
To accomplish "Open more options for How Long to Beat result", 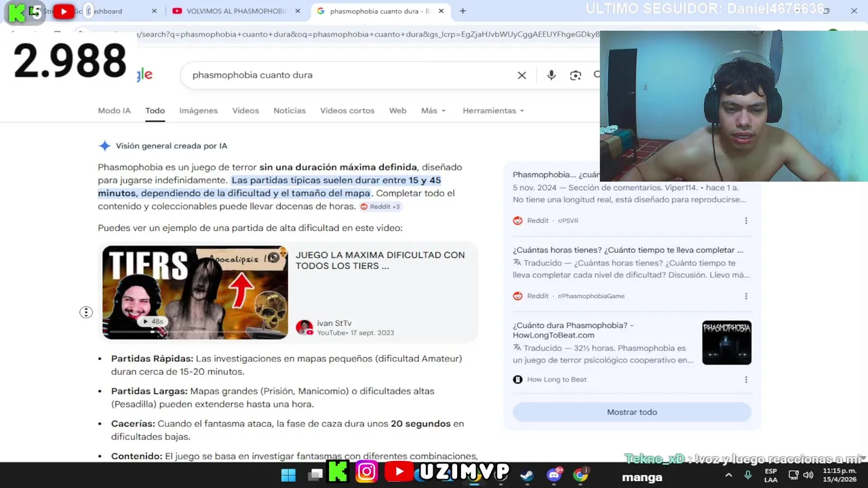I will [746, 380].
